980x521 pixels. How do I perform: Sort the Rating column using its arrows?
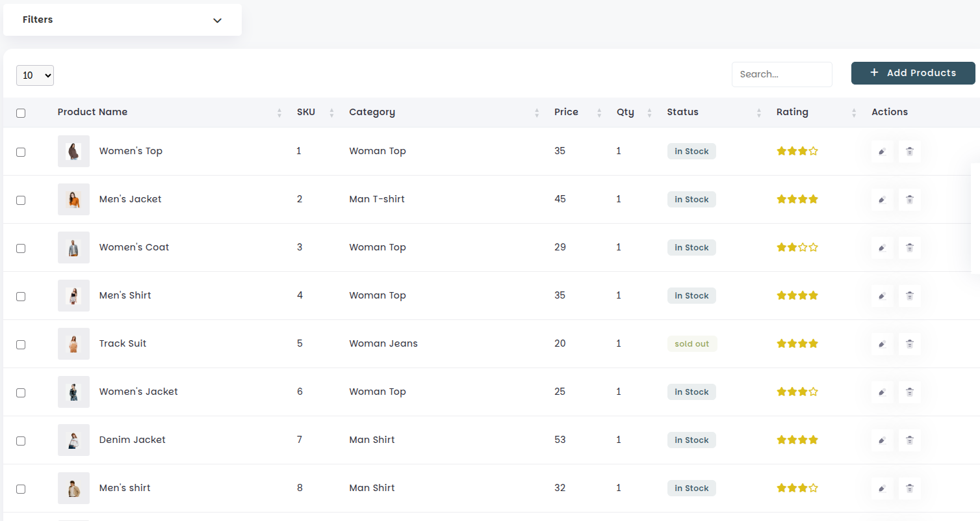point(853,112)
